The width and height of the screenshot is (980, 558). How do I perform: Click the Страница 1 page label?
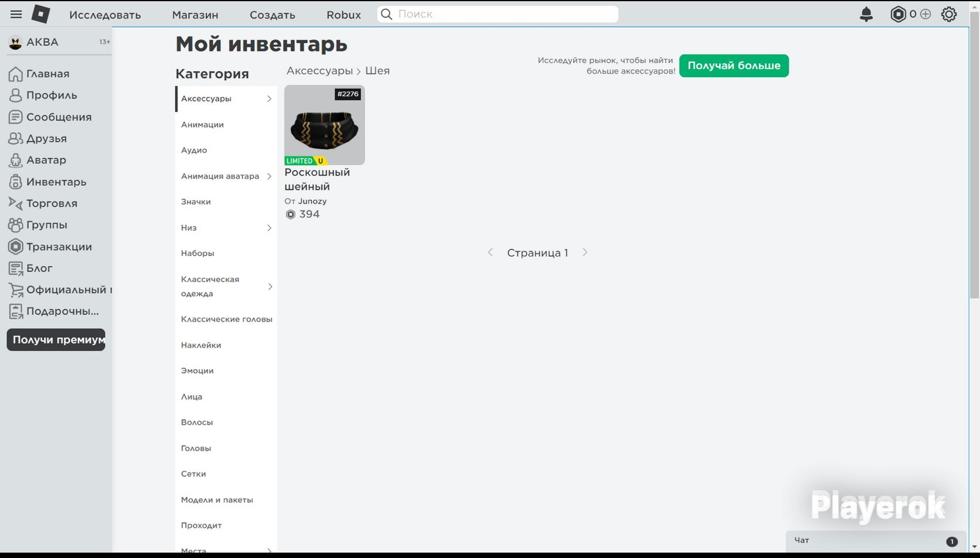coord(537,253)
